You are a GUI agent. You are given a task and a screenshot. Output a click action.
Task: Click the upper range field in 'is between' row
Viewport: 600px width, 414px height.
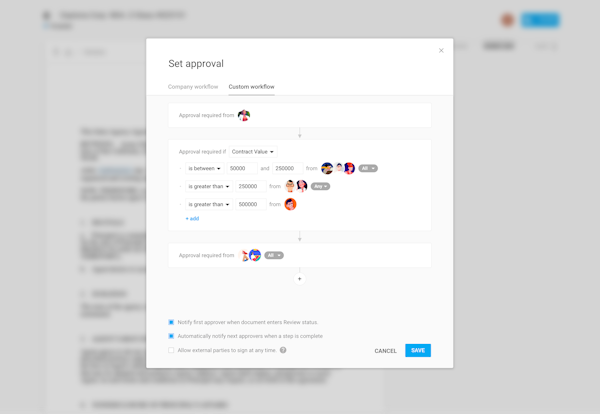click(x=288, y=168)
